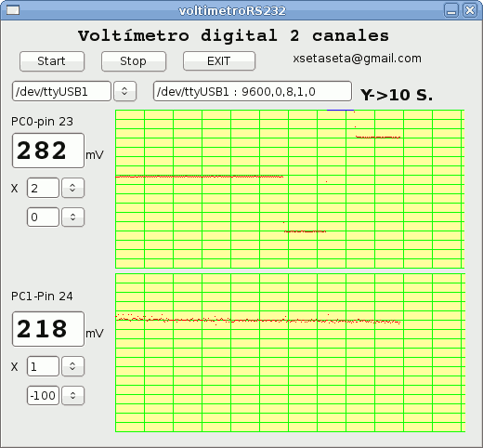Click the PC1 offset field showing -100
483x448 pixels.
[x=43, y=395]
